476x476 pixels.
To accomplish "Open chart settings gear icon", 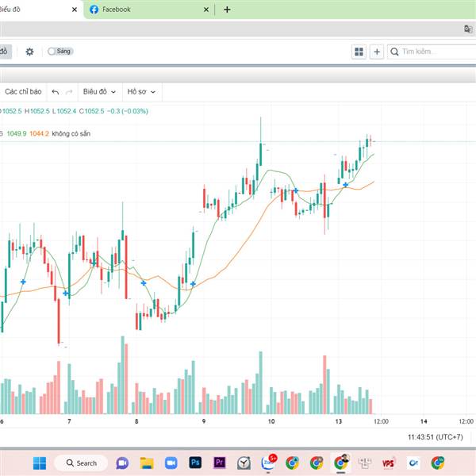I will (x=29, y=52).
